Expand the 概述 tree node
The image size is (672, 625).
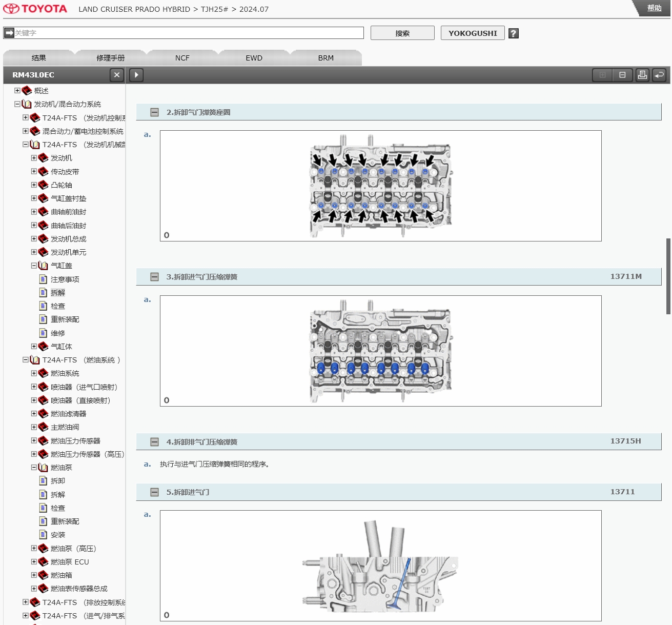[x=17, y=91]
